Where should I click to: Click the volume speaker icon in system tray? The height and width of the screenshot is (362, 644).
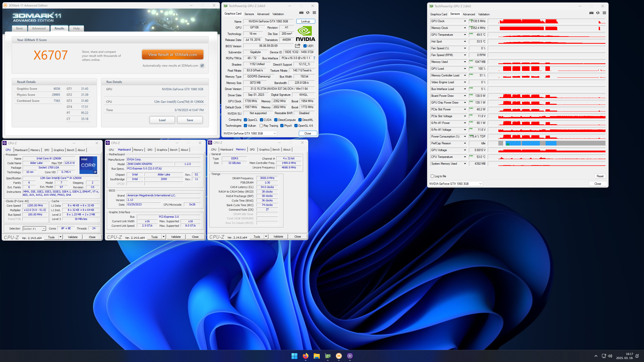point(610,356)
